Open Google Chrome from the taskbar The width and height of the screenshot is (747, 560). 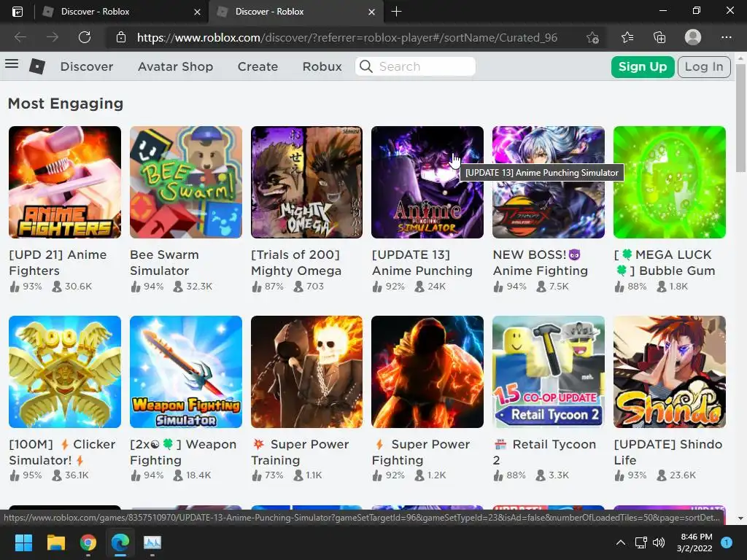(x=88, y=542)
